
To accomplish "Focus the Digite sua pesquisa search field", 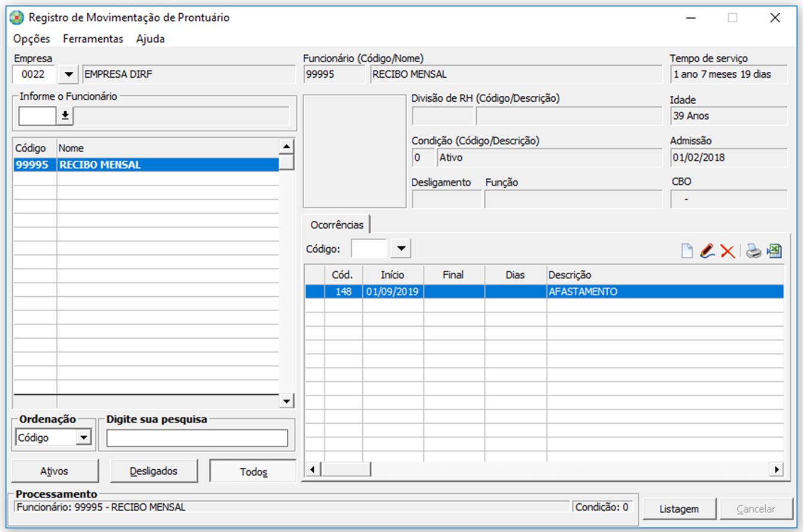I will pos(197,438).
